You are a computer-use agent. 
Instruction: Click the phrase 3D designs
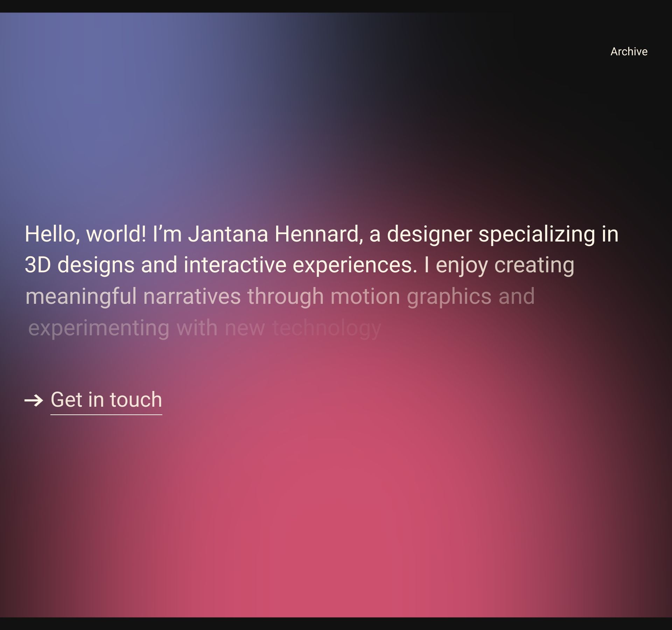(x=79, y=265)
